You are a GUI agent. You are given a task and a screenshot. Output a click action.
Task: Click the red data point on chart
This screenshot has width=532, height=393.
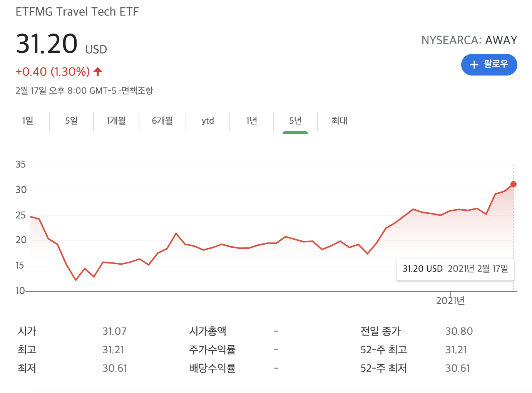click(514, 184)
